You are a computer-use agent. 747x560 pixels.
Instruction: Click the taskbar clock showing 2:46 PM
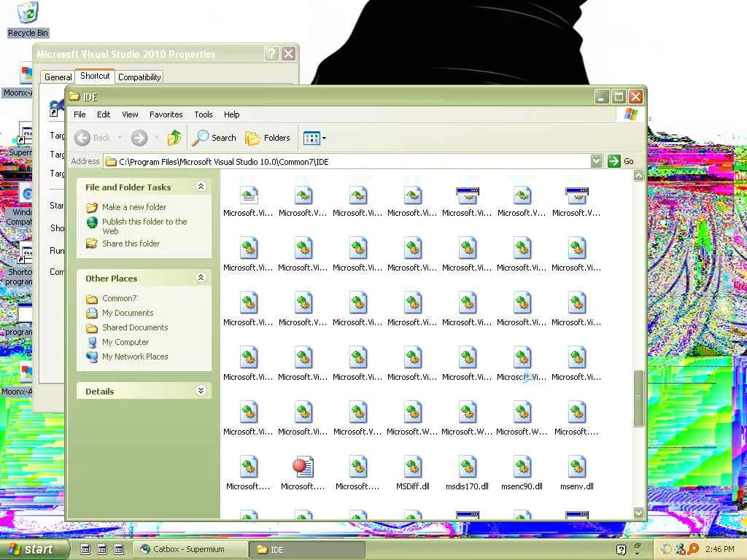(x=720, y=549)
